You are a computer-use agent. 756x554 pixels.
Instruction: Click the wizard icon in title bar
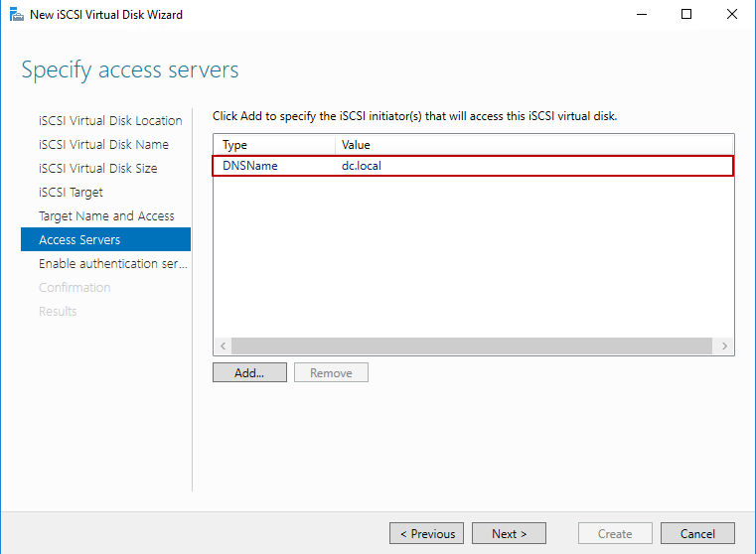pos(16,15)
